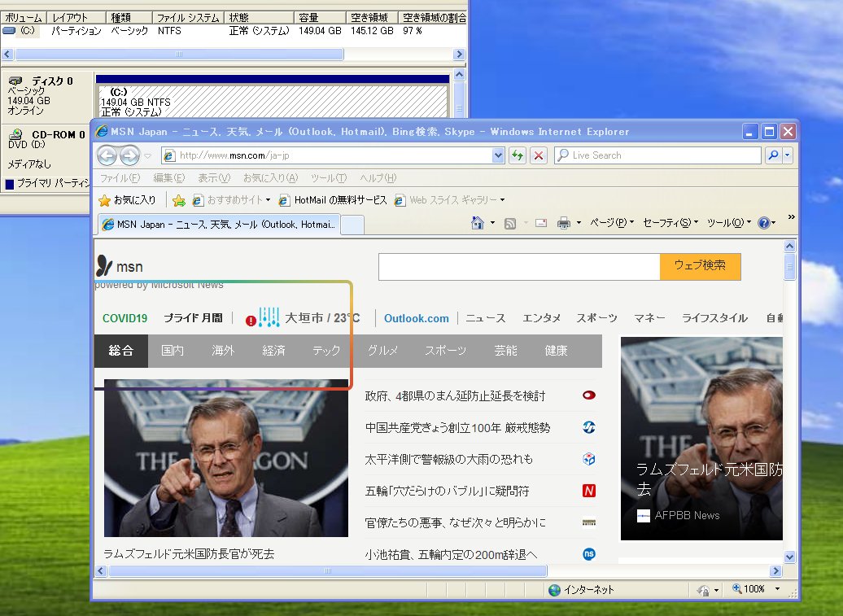The height and width of the screenshot is (616, 843).
Task: Click the RSS feeds icon
Action: [509, 223]
